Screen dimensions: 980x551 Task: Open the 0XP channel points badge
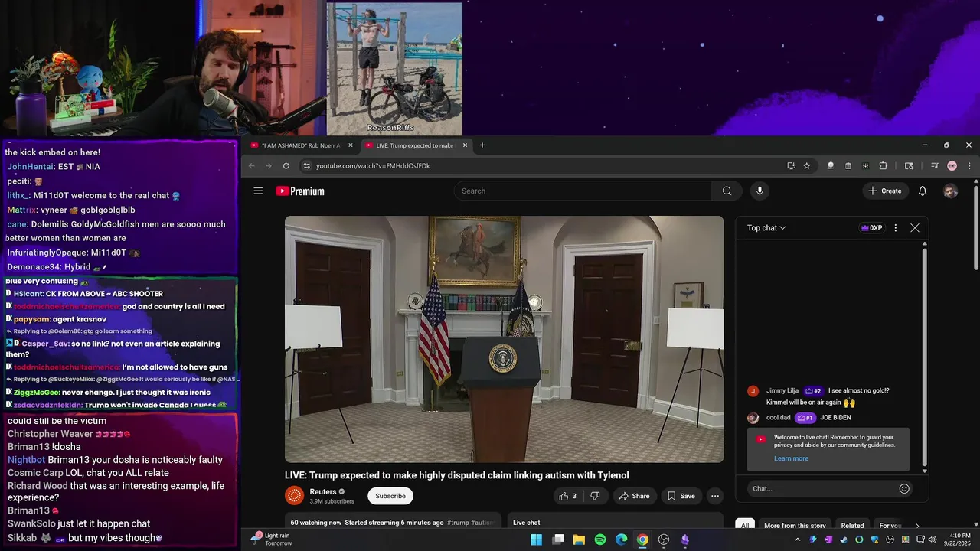click(872, 228)
